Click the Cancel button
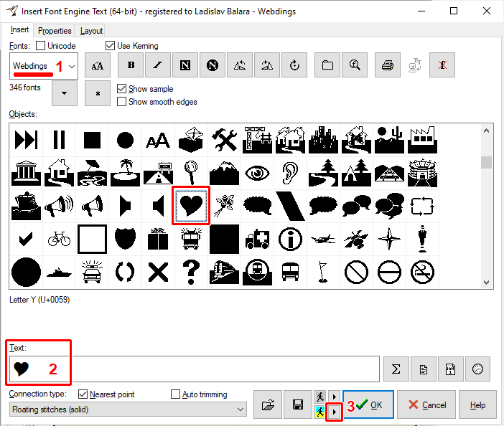 pos(426,405)
